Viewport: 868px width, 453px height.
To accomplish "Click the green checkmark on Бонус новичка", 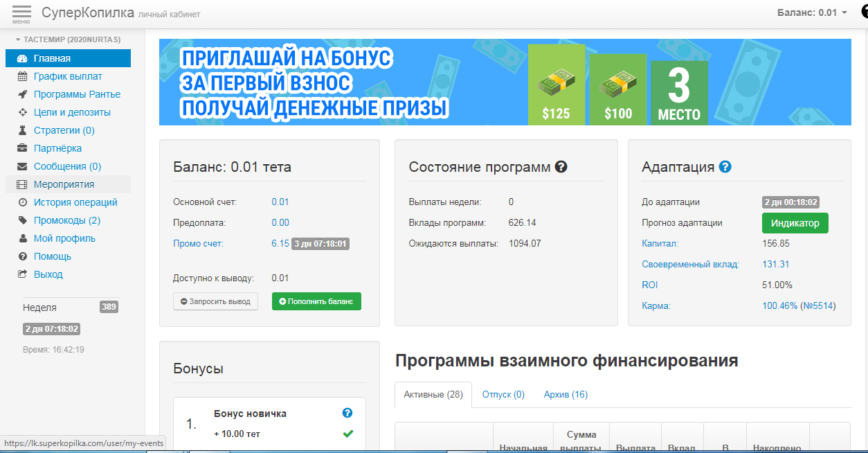I will pos(347,434).
